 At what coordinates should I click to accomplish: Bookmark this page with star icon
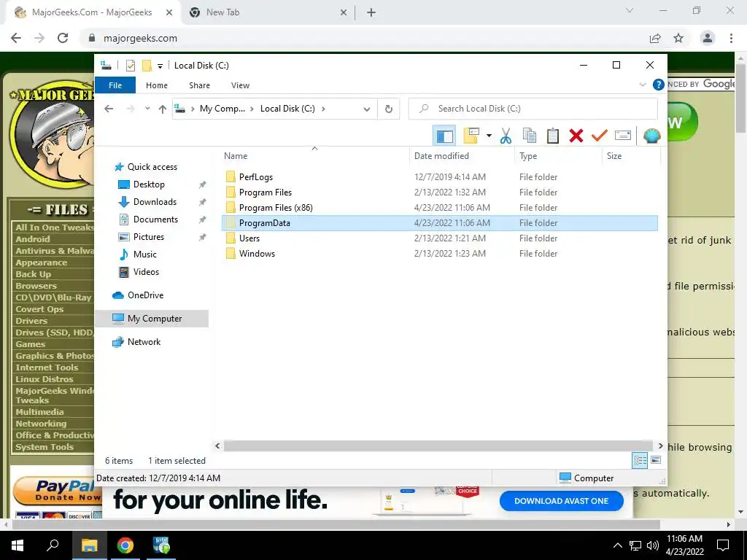[678, 38]
